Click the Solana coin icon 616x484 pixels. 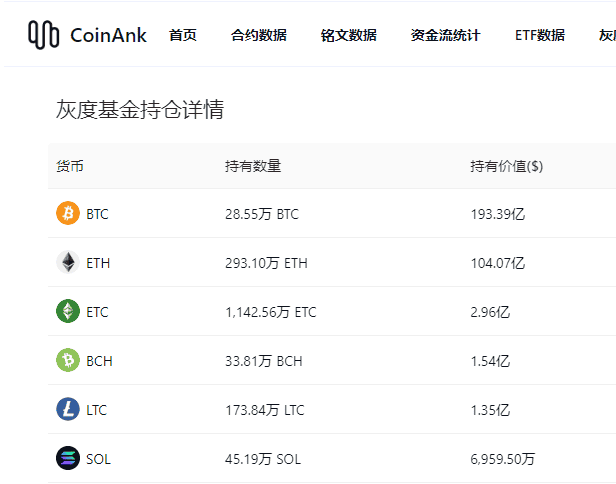coord(68,459)
